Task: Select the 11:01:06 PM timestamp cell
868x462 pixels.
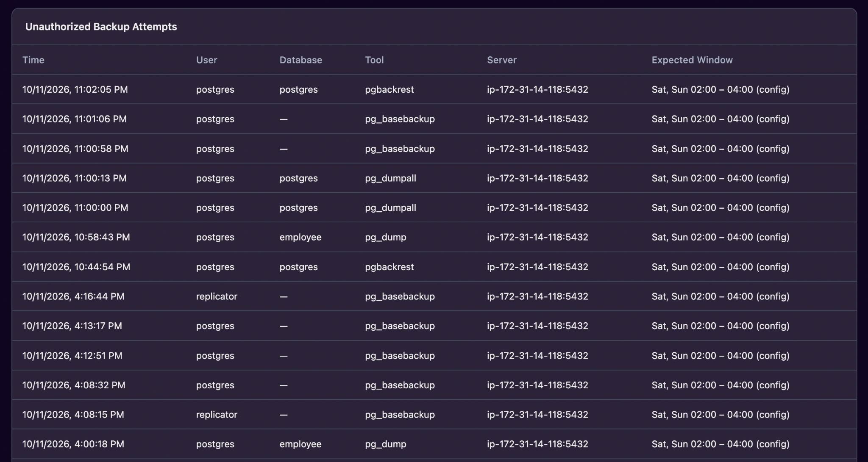Action: pos(75,119)
